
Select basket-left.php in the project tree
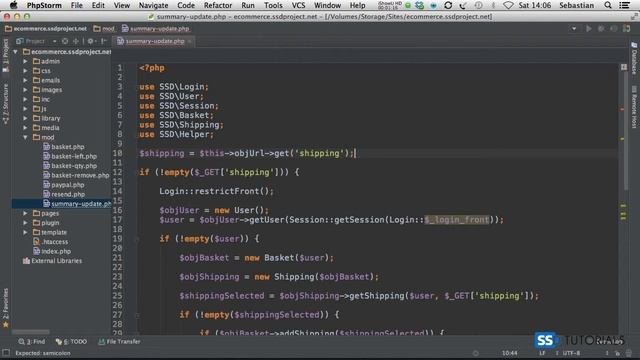click(x=70, y=156)
